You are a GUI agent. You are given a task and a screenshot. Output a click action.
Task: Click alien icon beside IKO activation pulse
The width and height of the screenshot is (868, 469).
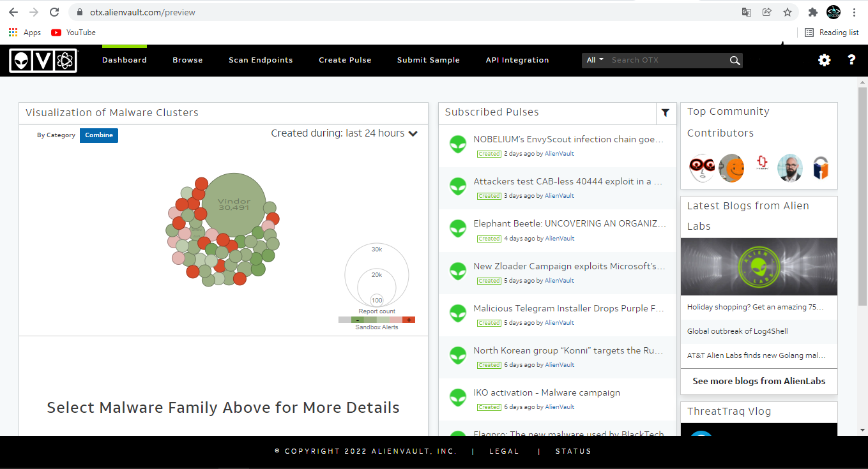tap(458, 398)
